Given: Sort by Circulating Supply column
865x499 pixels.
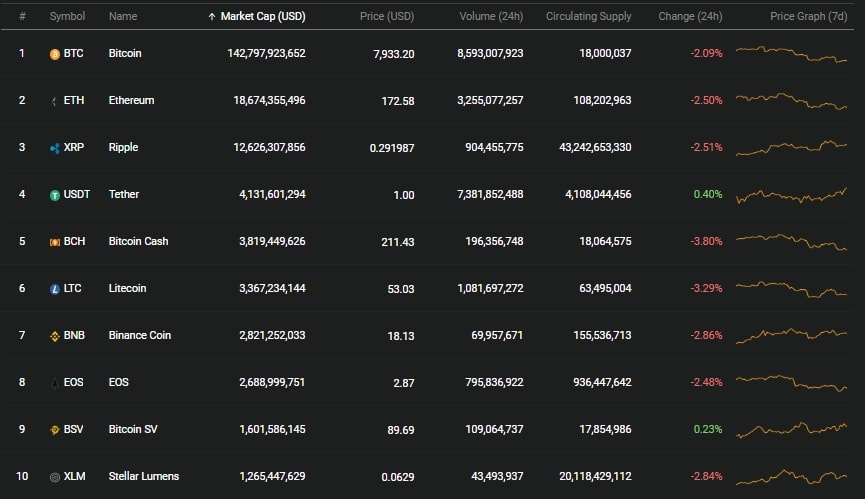Looking at the screenshot, I should click(x=589, y=17).
